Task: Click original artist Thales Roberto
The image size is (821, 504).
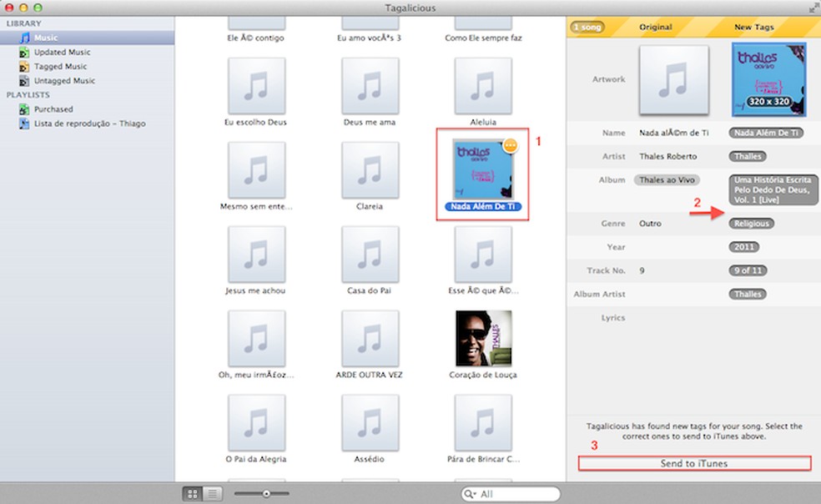Action: pyautogui.click(x=668, y=156)
